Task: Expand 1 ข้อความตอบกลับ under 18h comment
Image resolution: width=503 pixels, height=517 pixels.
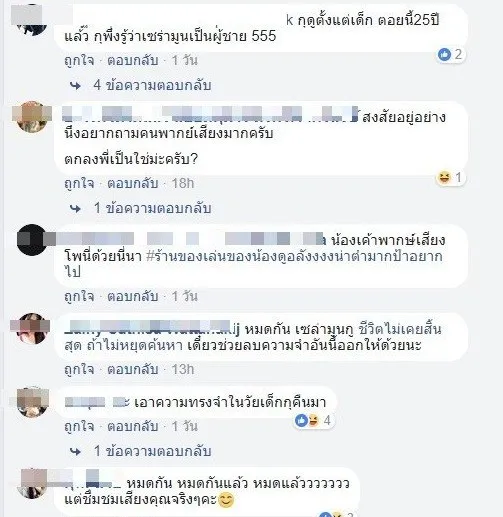Action: [152, 208]
